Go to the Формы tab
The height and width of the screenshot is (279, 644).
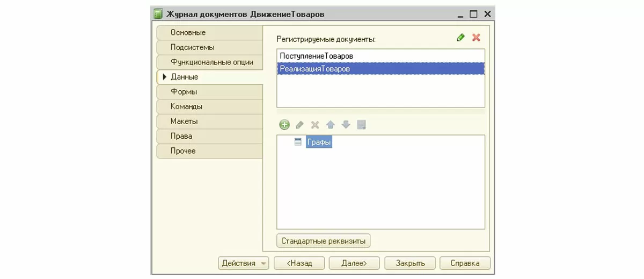210,92
